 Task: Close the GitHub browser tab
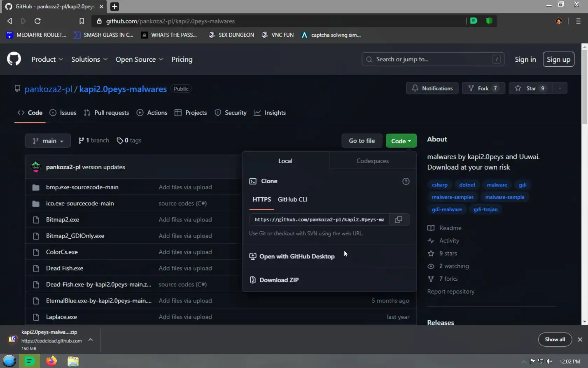point(101,7)
